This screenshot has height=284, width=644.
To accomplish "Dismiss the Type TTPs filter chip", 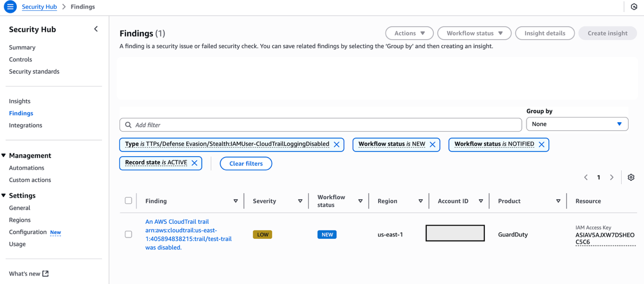I will [337, 145].
